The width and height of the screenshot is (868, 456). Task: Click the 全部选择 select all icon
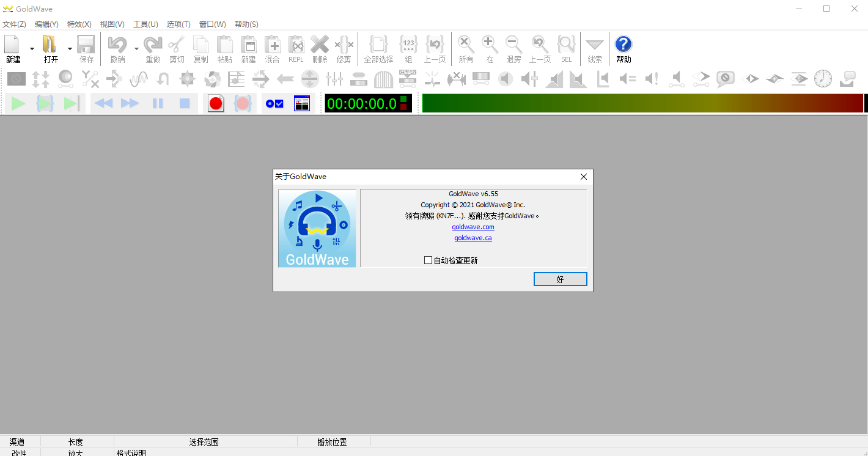tap(378, 44)
